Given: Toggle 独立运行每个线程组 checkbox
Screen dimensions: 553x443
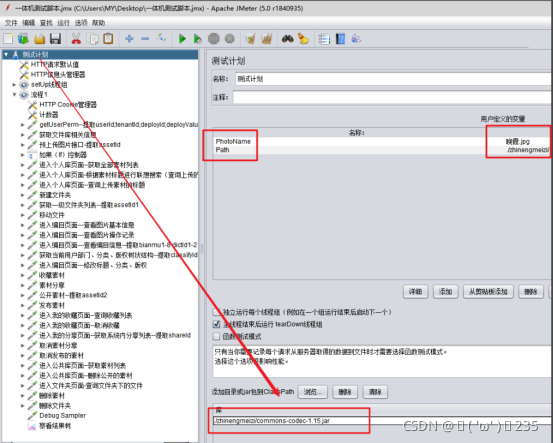Looking at the screenshot, I should 216,312.
